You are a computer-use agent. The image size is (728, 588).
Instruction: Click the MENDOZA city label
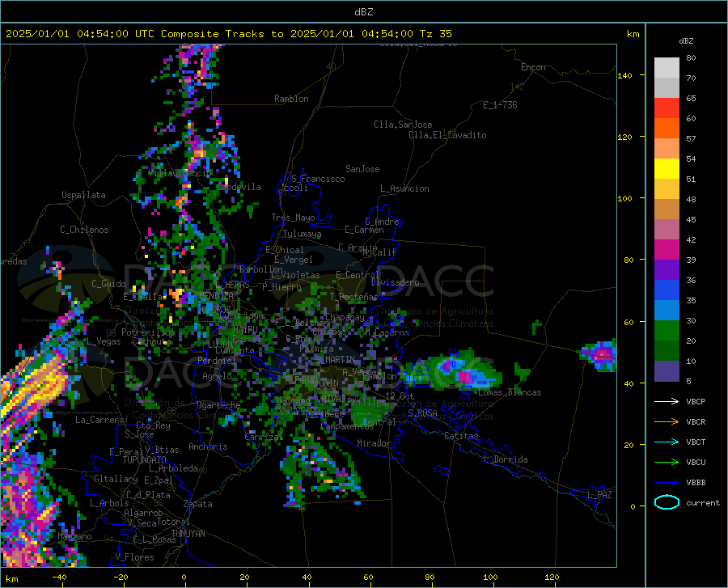[x=216, y=295]
